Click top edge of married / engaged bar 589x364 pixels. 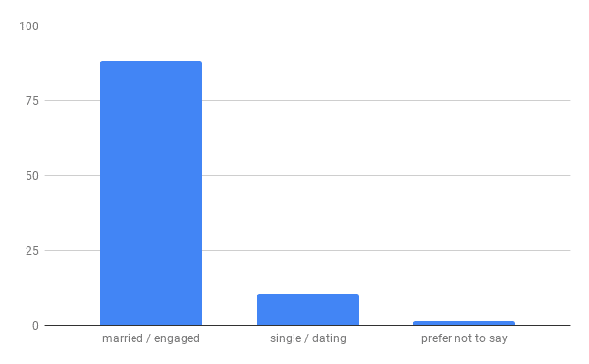pyautogui.click(x=151, y=62)
